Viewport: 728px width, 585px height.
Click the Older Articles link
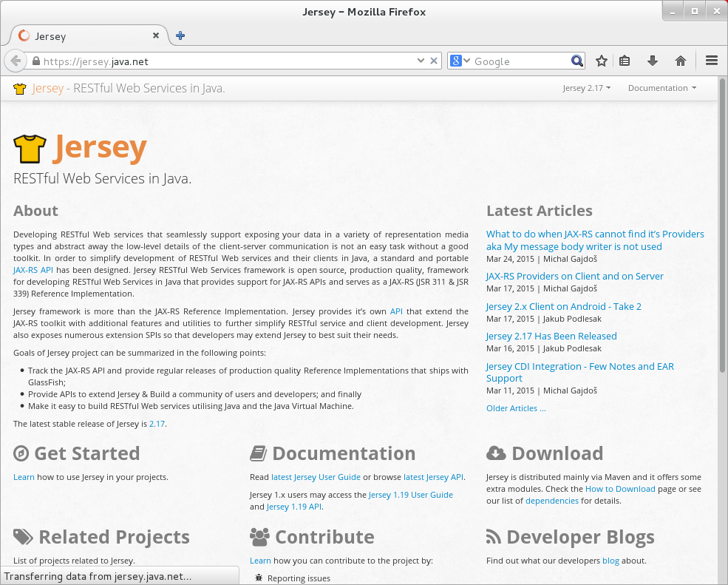tap(516, 408)
